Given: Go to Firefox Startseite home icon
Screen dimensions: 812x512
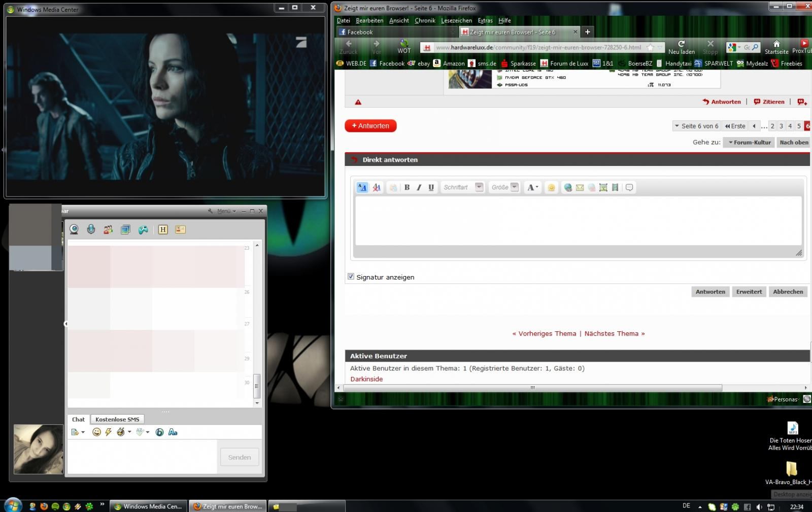Looking at the screenshot, I should tap(776, 47).
